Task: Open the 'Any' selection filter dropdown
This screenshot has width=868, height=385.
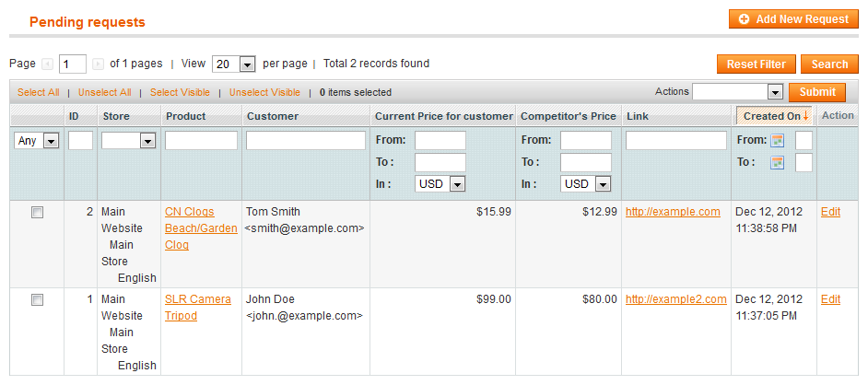Action: point(36,141)
